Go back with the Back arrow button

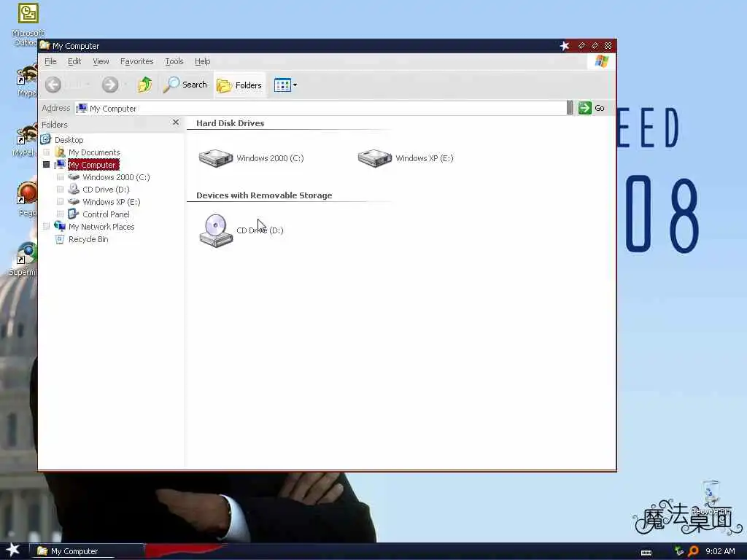[53, 85]
